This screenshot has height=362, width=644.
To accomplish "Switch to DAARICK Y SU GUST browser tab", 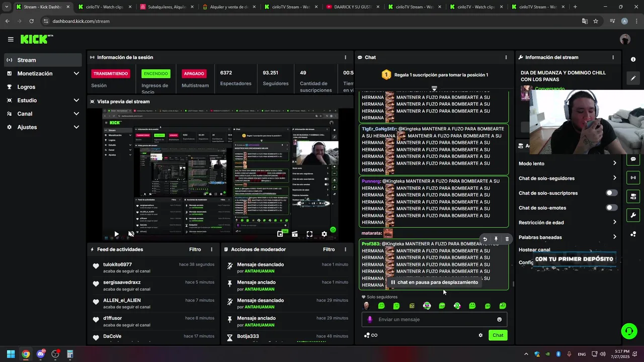I will (352, 7).
